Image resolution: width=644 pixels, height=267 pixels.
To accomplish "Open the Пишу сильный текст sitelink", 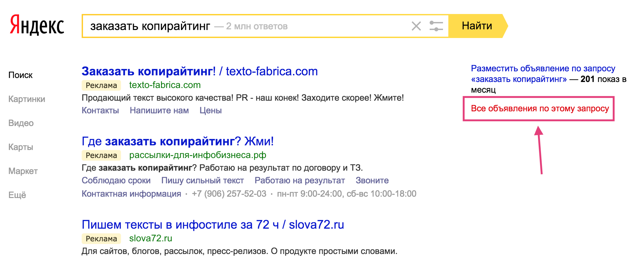I will pos(202,180).
